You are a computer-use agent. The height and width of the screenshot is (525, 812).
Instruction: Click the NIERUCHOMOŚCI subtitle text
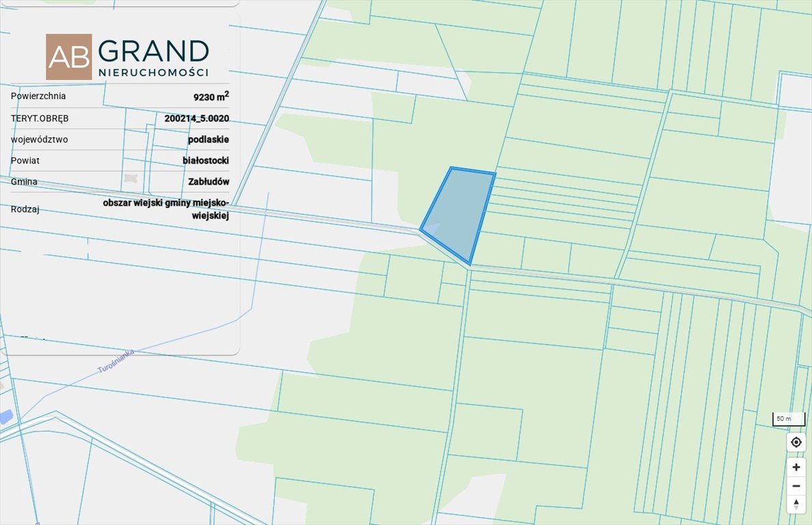point(153,72)
